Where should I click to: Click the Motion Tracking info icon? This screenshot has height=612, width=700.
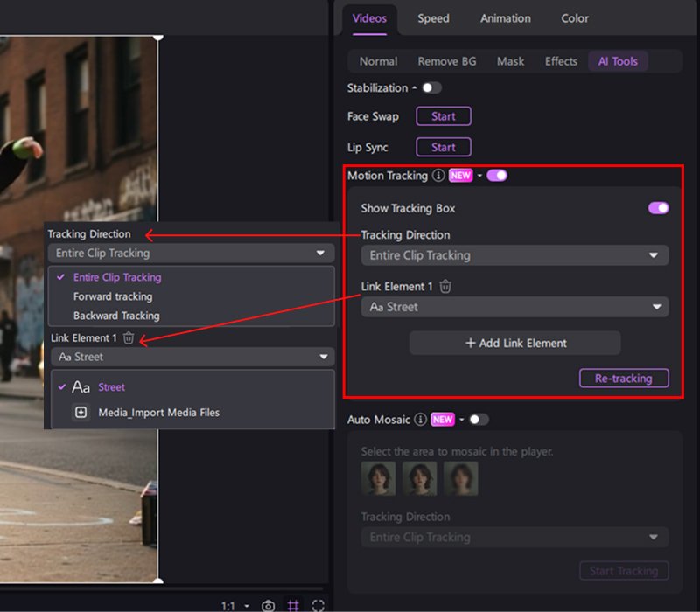tap(437, 176)
